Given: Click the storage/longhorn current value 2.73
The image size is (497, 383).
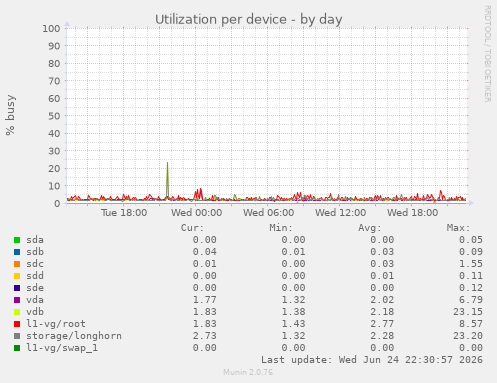Looking at the screenshot, I should (x=205, y=336).
